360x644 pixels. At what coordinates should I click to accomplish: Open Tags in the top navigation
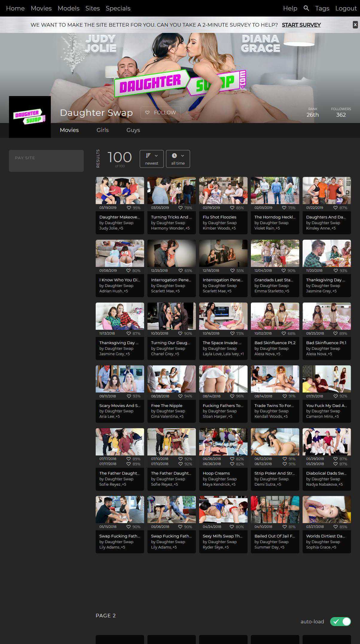point(322,8)
